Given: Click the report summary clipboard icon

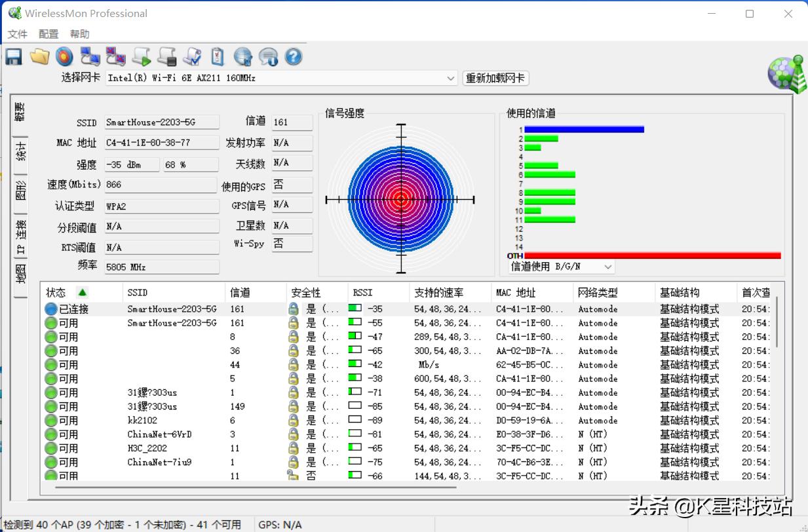Looking at the screenshot, I should tap(217, 56).
